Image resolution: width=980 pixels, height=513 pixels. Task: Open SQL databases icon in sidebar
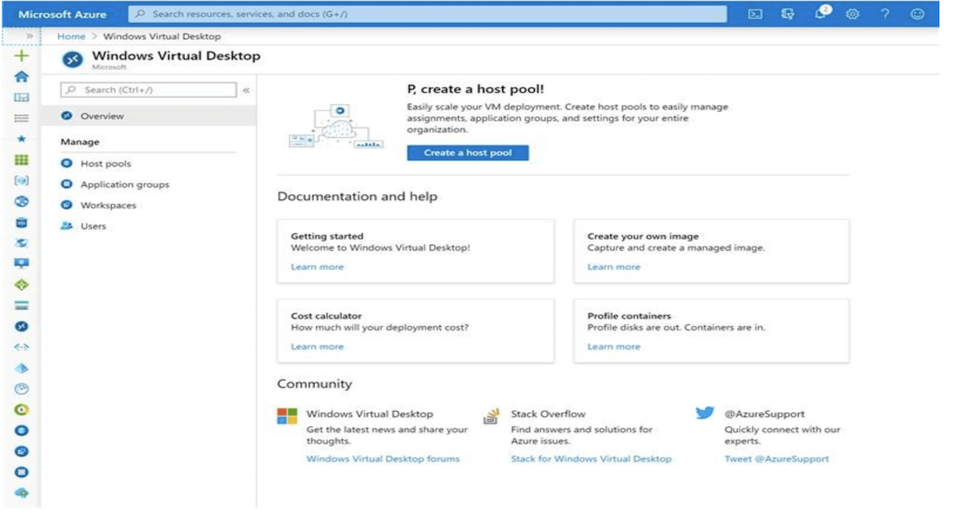22,222
